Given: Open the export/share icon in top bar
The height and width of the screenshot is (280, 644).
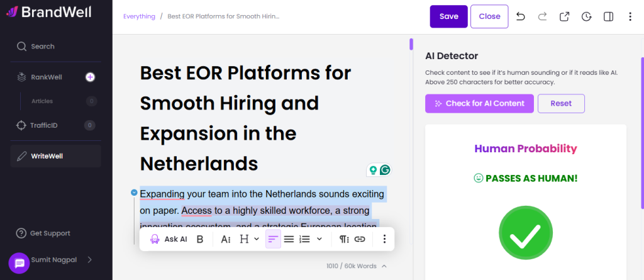Looking at the screenshot, I should click(564, 16).
